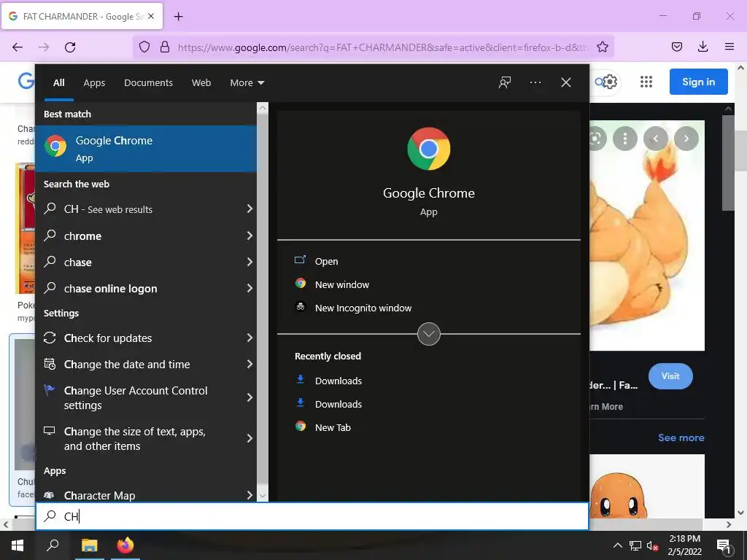Switch to the Documents search tab
Viewport: 747px width, 560px height.
(148, 83)
